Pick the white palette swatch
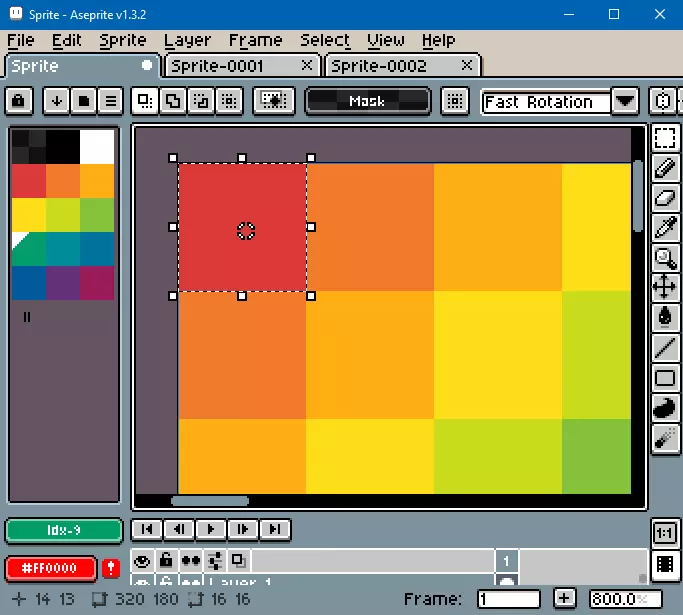This screenshot has height=615, width=683. [x=97, y=146]
